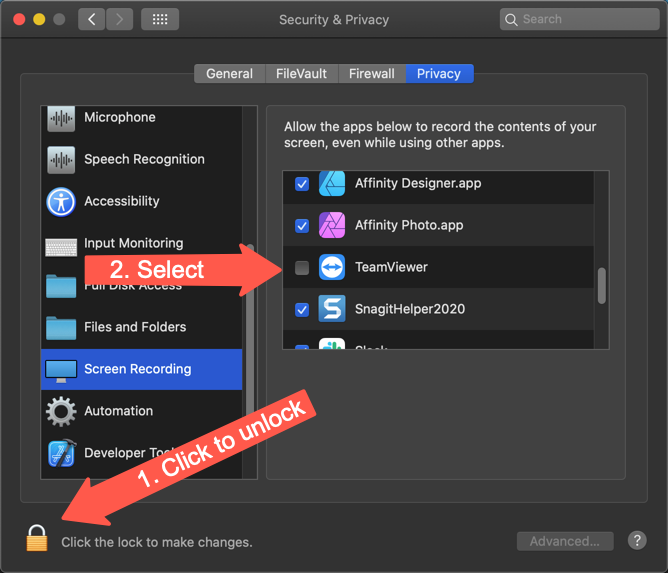
Task: Click the app list scrollbar thumb
Action: pyautogui.click(x=602, y=285)
